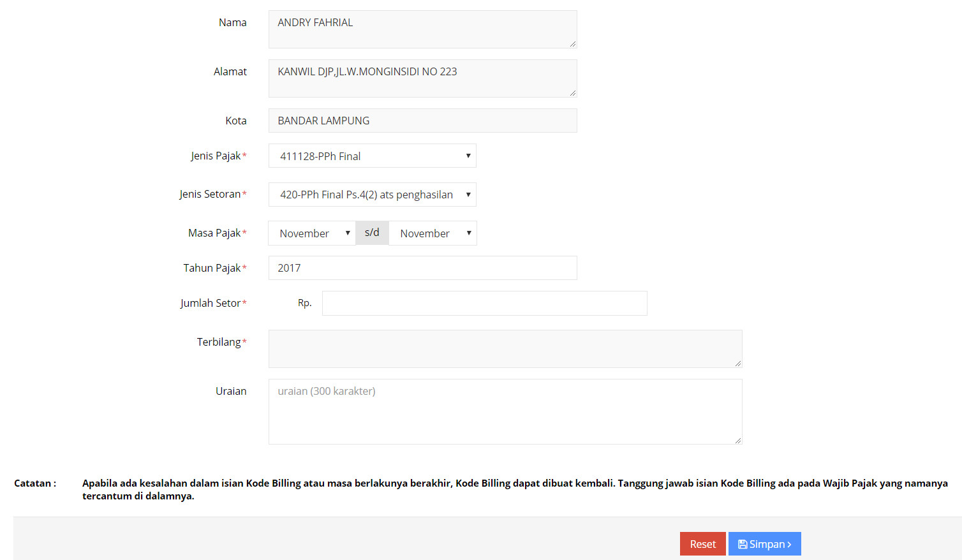Click the Terbilang text area

pos(505,349)
